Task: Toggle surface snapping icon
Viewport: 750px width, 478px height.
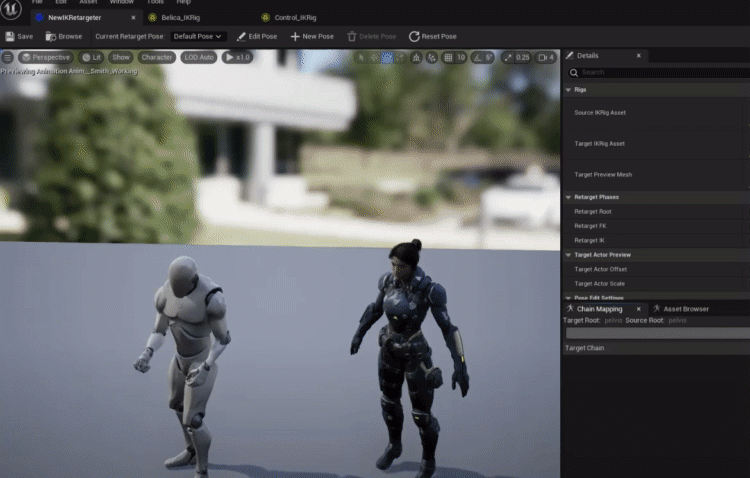Action: (x=432, y=57)
